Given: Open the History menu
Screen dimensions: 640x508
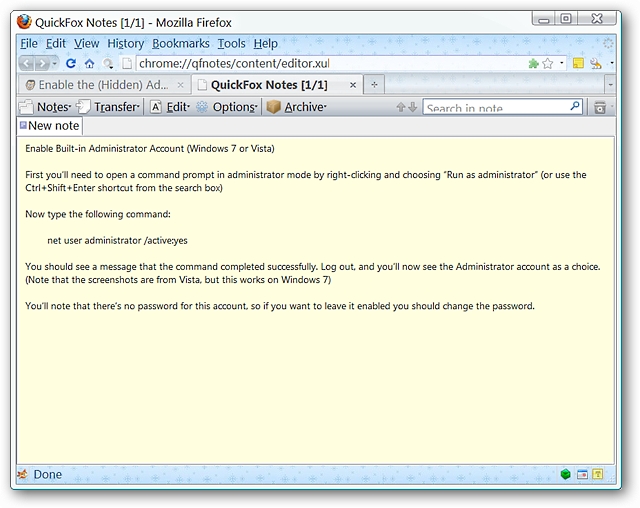Looking at the screenshot, I should [126, 43].
